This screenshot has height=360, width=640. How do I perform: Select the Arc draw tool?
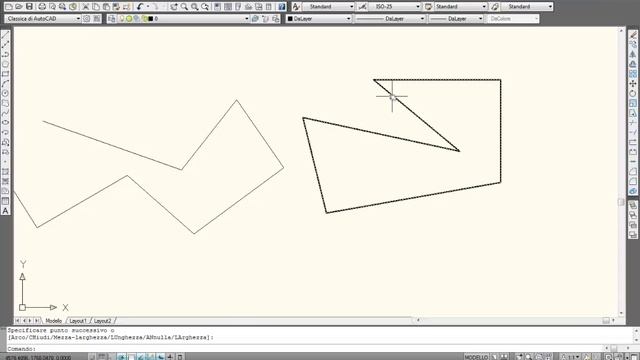coord(5,84)
